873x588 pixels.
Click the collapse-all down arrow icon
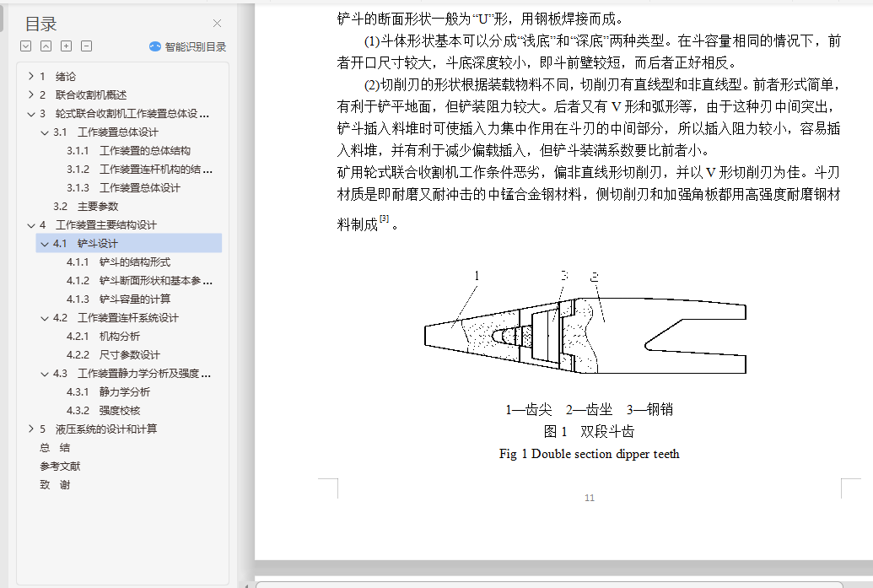tap(25, 46)
